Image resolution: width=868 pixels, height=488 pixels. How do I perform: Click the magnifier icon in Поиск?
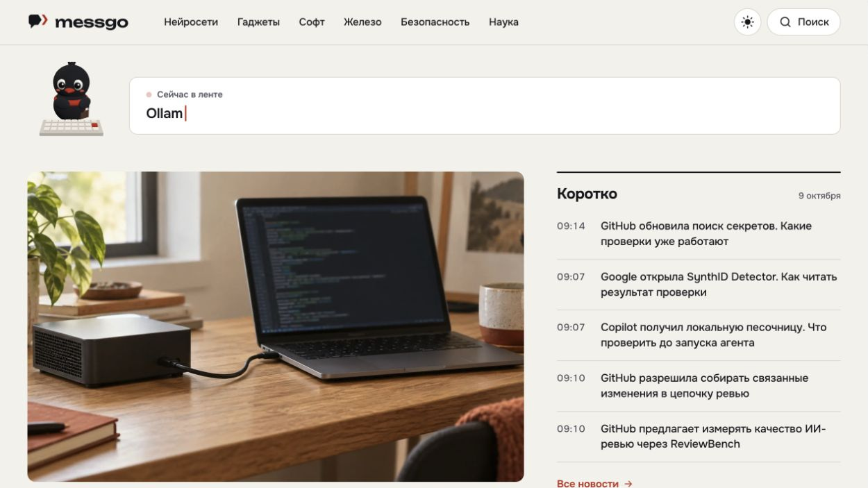tap(785, 22)
